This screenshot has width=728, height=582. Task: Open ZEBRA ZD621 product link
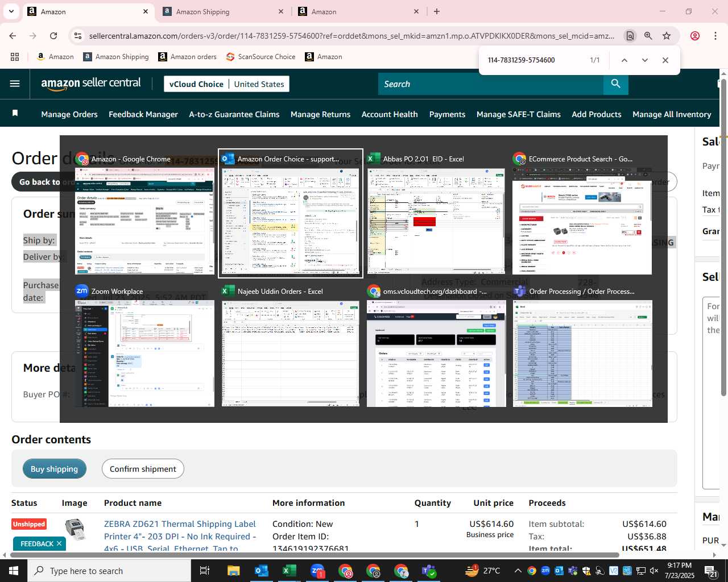point(180,536)
